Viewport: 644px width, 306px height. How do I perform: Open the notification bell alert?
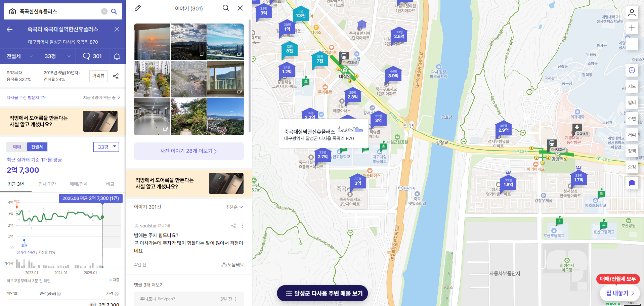[x=117, y=56]
